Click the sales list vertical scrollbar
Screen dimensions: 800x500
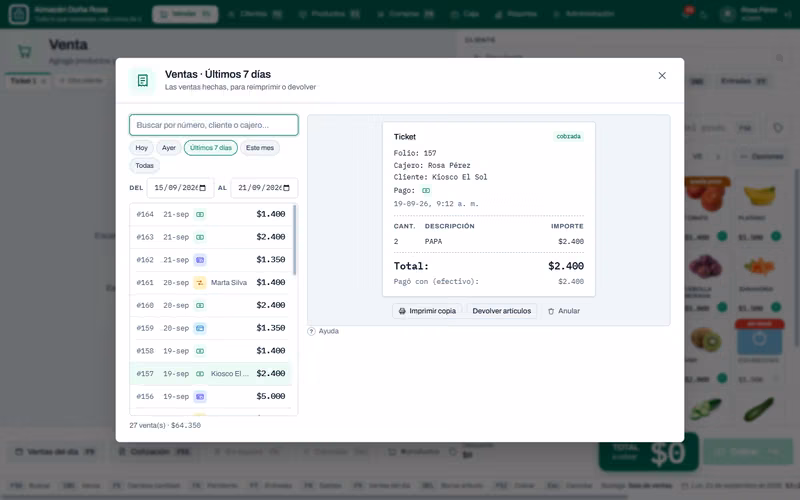[294, 240]
